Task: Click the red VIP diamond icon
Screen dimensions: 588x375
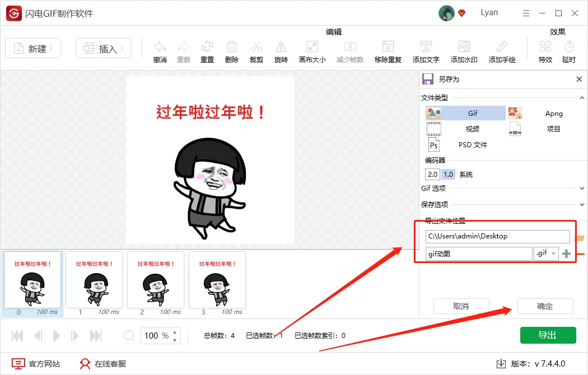Action: click(462, 13)
